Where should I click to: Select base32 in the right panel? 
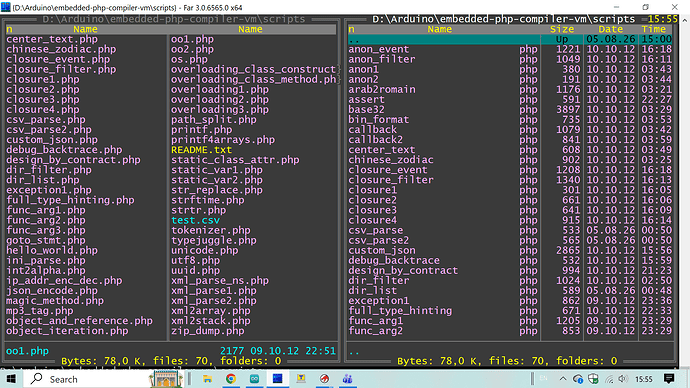(x=366, y=110)
